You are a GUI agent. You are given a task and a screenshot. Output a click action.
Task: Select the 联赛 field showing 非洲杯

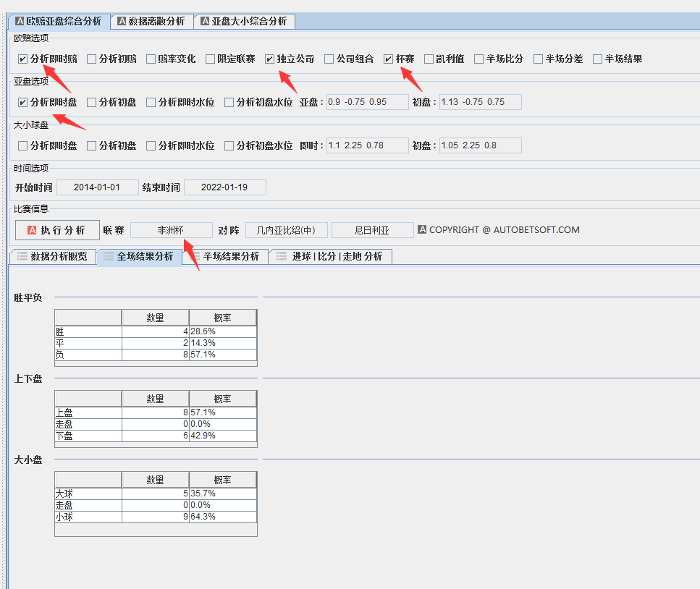[x=171, y=230]
